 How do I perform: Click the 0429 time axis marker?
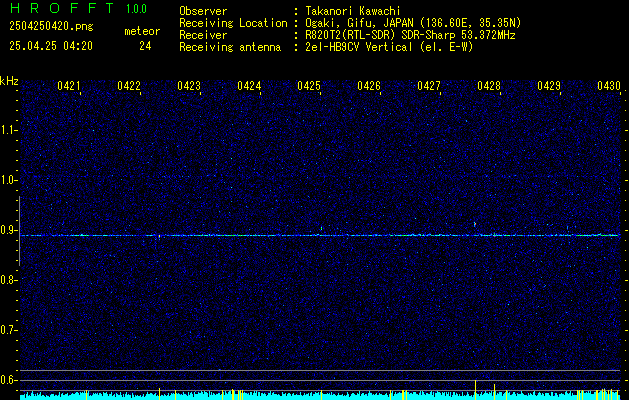tap(549, 86)
